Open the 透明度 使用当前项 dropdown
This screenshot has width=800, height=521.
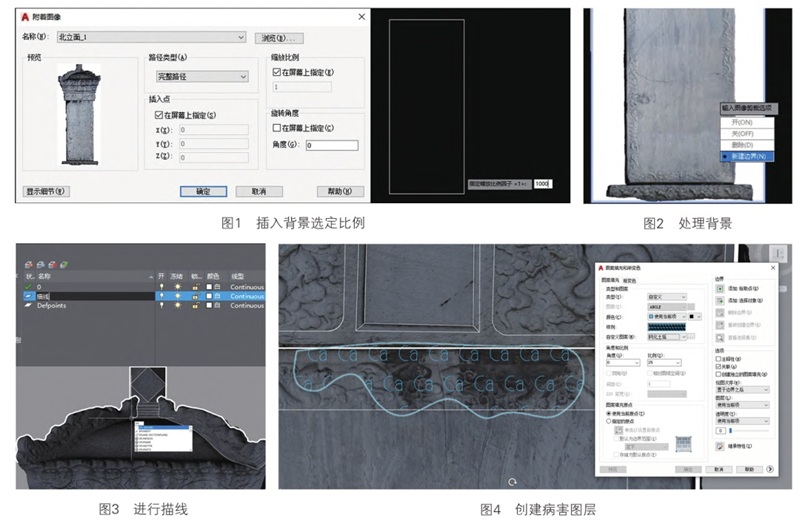742,421
